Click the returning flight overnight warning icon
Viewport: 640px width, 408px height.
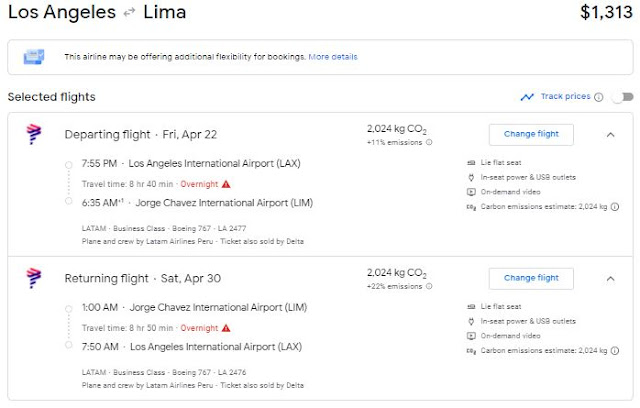click(x=226, y=327)
